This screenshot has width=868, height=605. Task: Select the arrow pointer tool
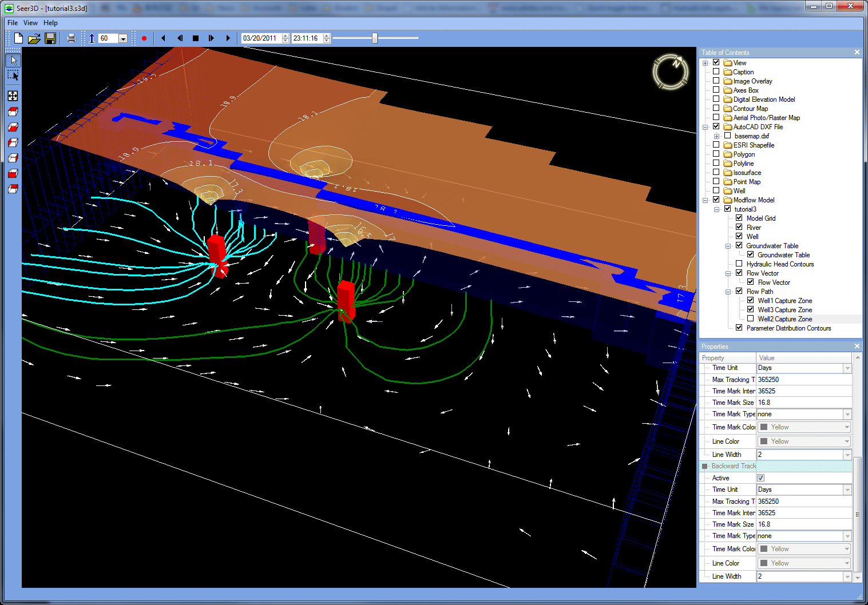(13, 60)
